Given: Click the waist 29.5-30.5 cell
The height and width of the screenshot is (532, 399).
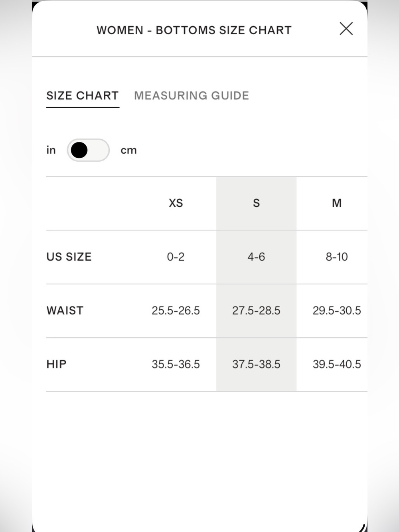Looking at the screenshot, I should point(337,310).
